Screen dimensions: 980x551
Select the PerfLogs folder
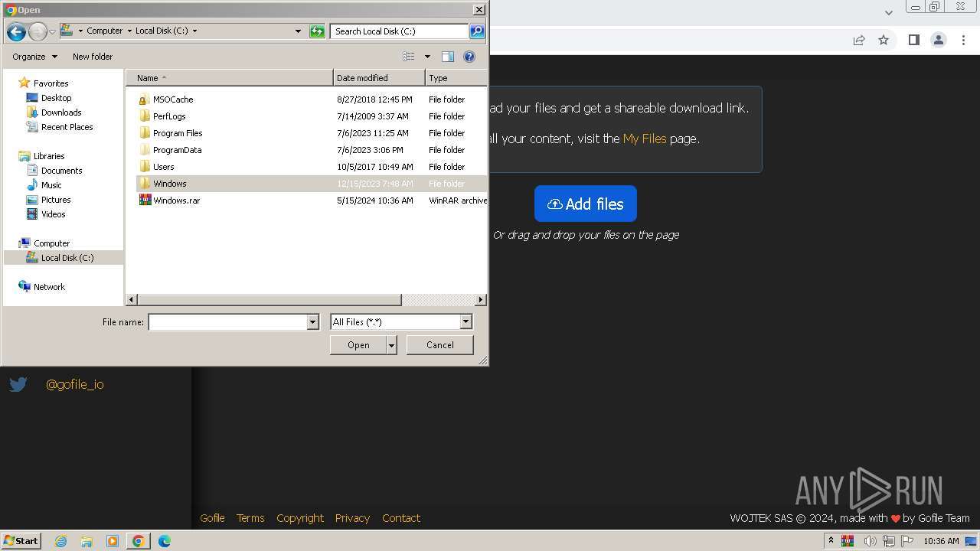[x=168, y=116]
